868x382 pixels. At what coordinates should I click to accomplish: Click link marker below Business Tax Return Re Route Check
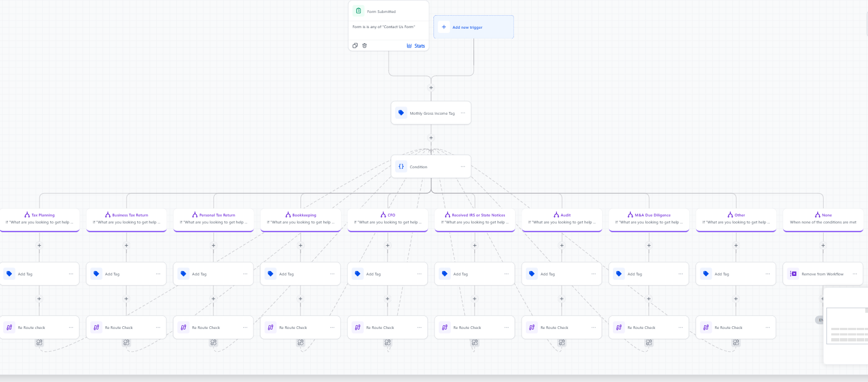tap(126, 343)
